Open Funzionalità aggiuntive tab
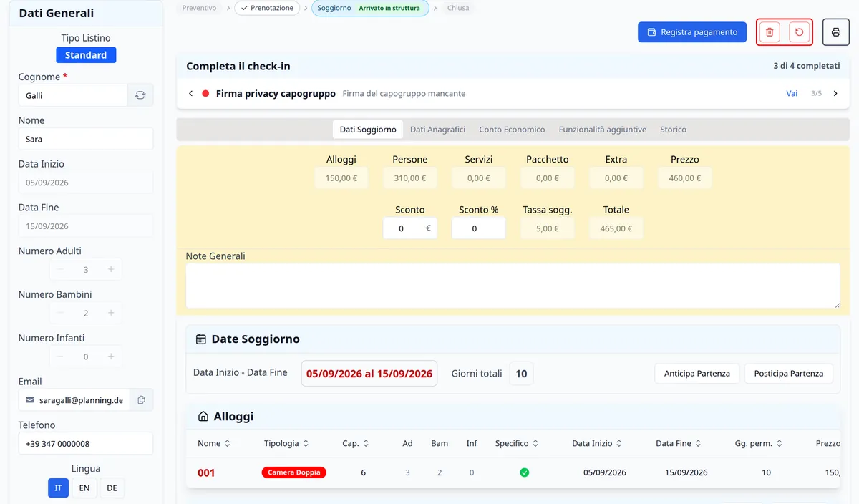This screenshot has width=859, height=504. 603,130
